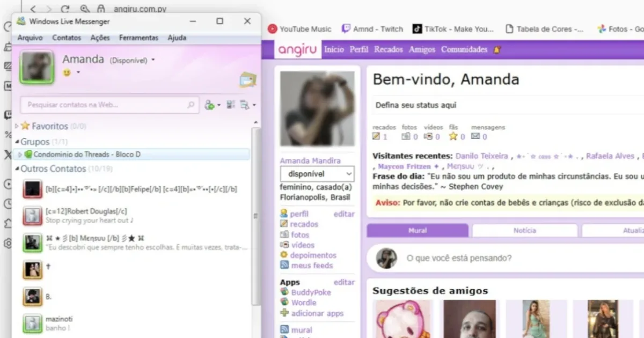Click the Defina seu status aqui field
Screen dimensions: 644x338
(x=508, y=105)
